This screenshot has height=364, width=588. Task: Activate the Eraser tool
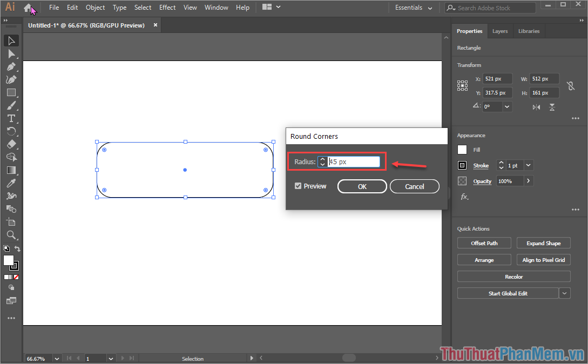[x=11, y=144]
